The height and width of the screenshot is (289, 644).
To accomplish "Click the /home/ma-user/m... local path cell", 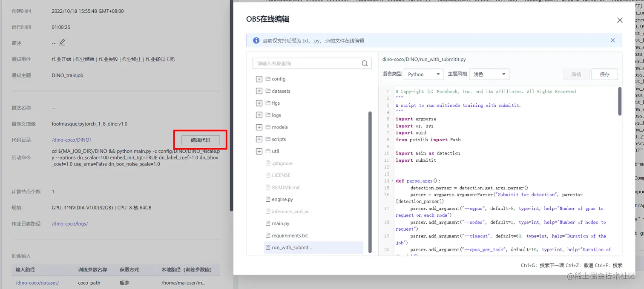I will point(183,283).
